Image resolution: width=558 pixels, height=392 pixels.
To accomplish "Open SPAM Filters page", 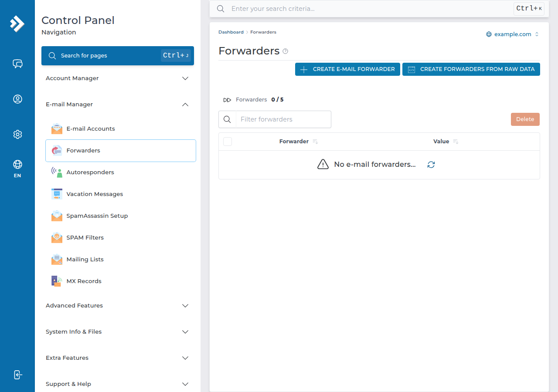I will (121, 238).
